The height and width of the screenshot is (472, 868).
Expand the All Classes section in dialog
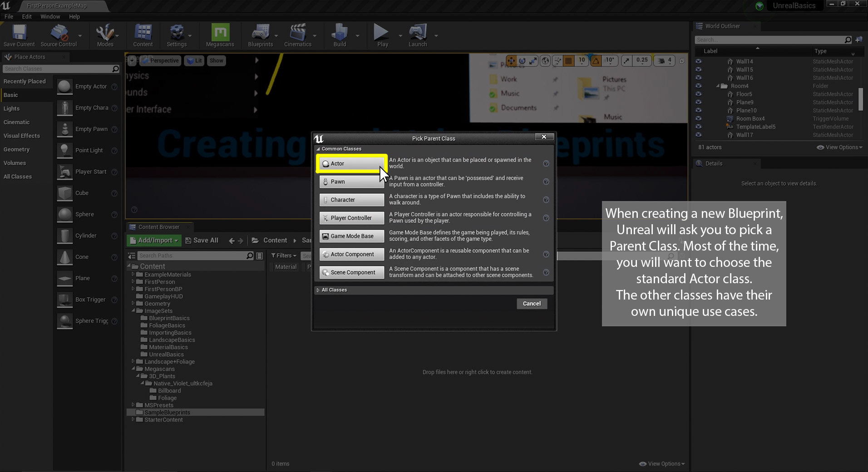318,290
